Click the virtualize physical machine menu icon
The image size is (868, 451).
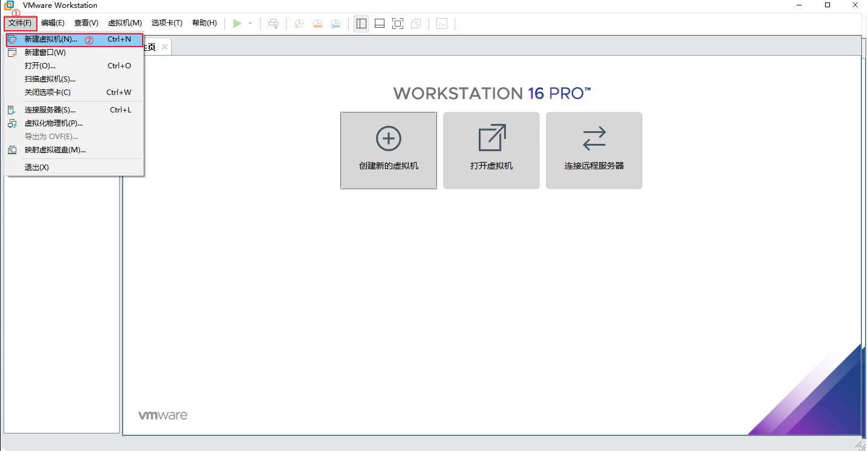pos(12,123)
